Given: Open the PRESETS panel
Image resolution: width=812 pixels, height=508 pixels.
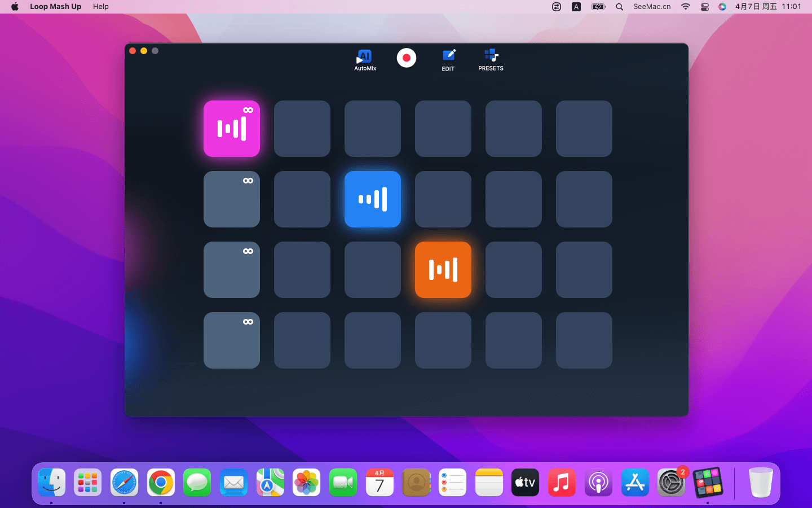Looking at the screenshot, I should point(491,59).
